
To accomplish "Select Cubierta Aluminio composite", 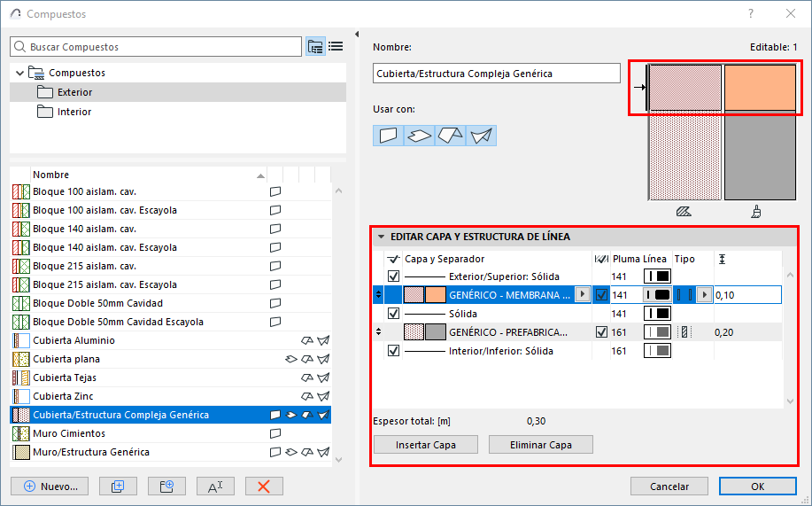I will click(x=170, y=340).
